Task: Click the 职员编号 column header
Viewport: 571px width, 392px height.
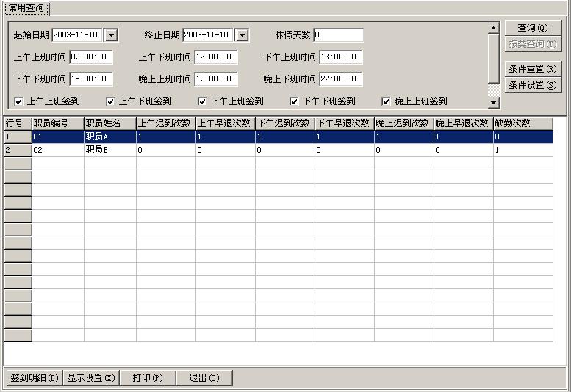Action: tap(58, 123)
